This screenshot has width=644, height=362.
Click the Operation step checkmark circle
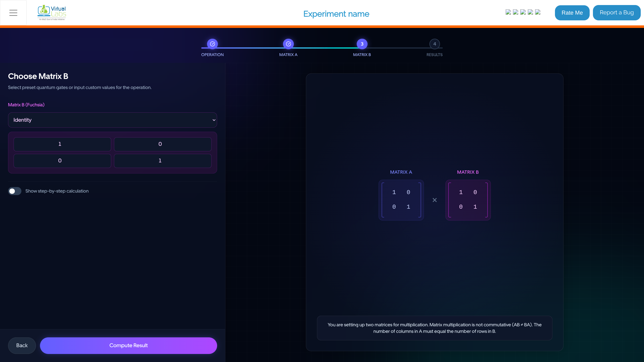tap(213, 44)
